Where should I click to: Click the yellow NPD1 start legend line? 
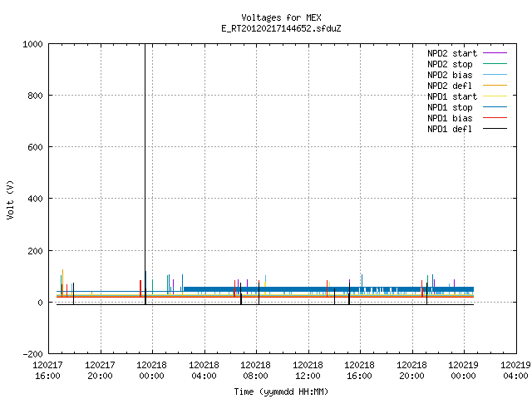(x=495, y=96)
